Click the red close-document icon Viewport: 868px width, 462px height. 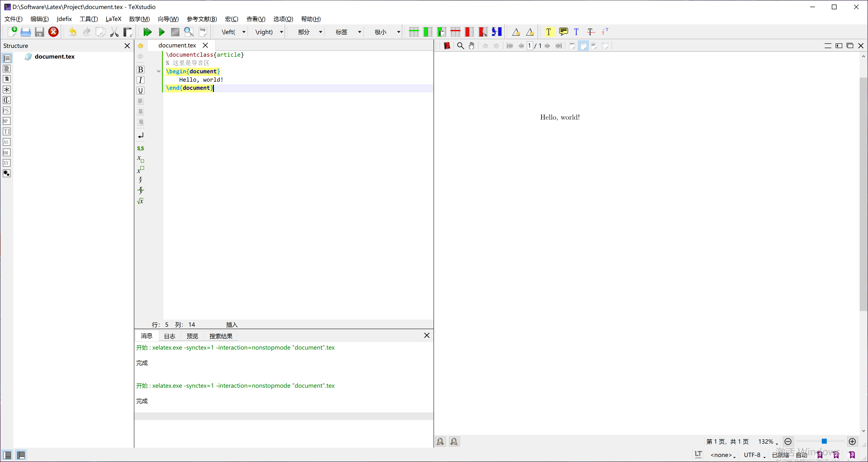click(x=53, y=32)
